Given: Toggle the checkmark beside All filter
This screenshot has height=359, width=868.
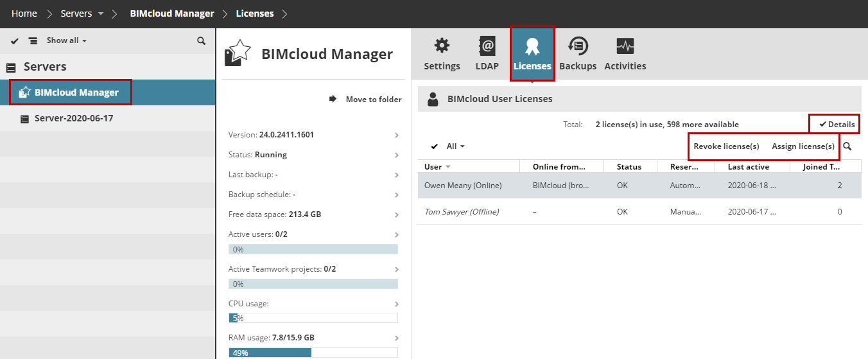Looking at the screenshot, I should pyautogui.click(x=435, y=146).
